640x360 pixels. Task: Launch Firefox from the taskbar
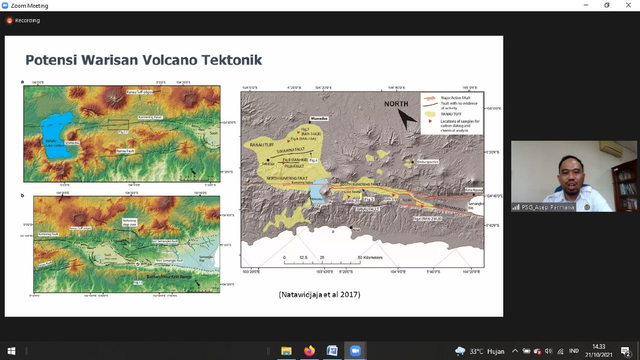(309, 351)
